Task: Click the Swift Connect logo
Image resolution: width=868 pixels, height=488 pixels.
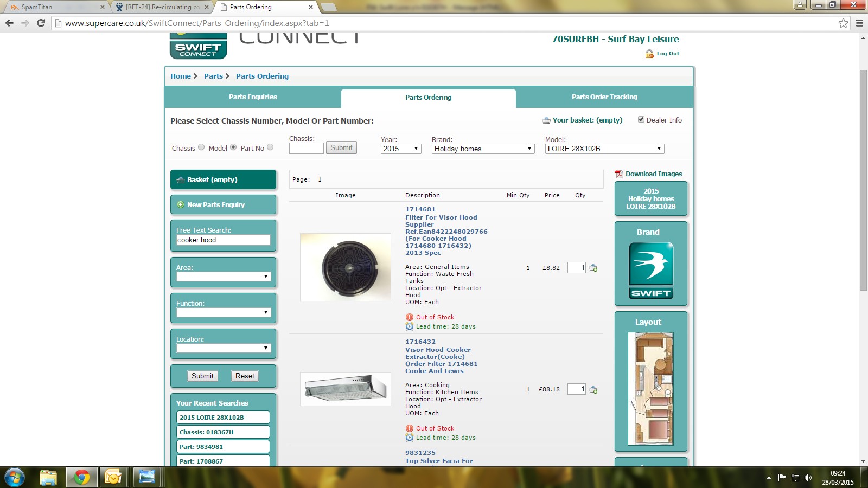Action: pos(198,46)
